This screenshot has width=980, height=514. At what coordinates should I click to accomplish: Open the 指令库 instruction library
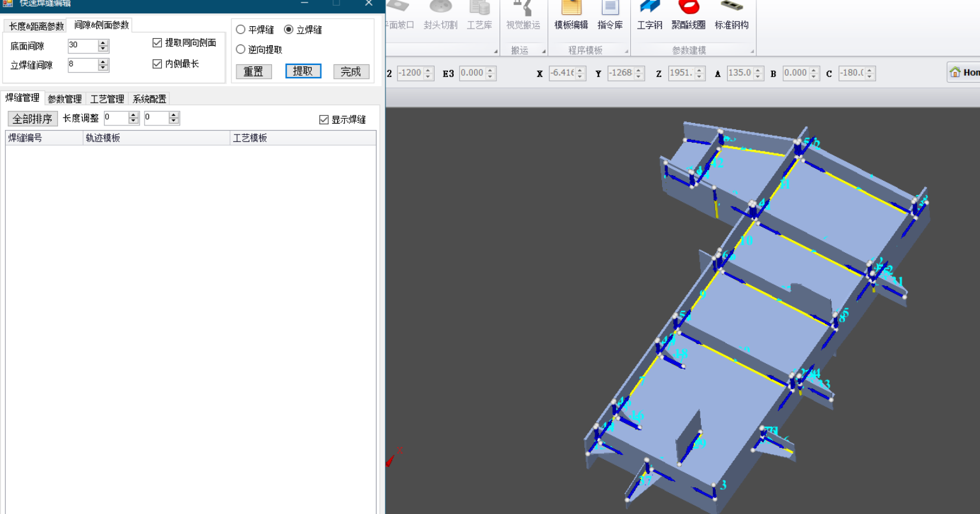pos(610,15)
